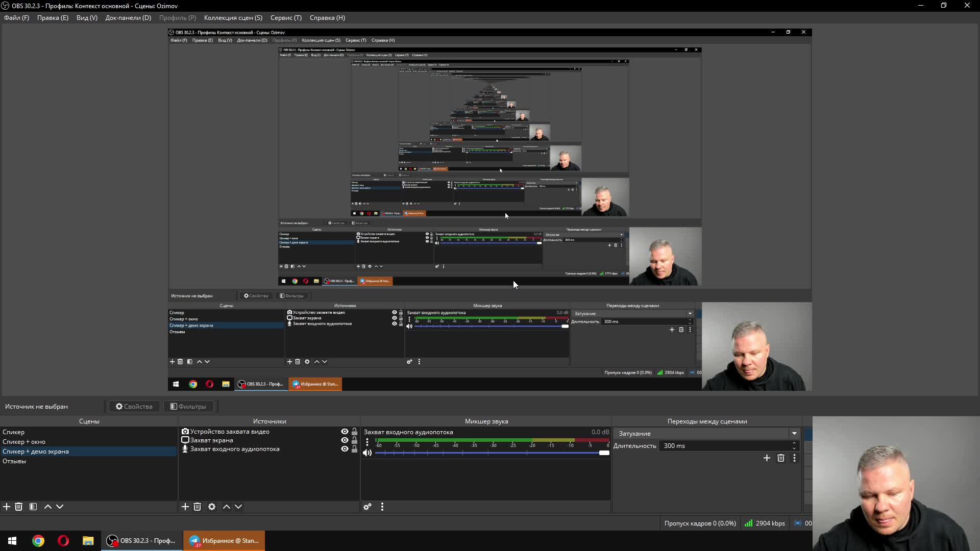Add a new scene with plus icon
Image resolution: width=980 pixels, height=551 pixels.
pos(7,507)
